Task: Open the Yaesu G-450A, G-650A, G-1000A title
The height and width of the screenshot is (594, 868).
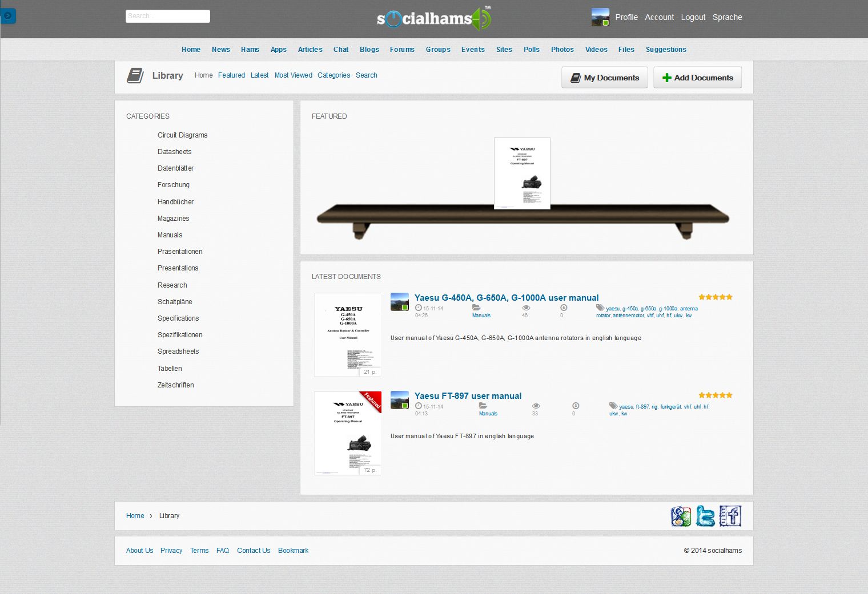Action: 507,298
